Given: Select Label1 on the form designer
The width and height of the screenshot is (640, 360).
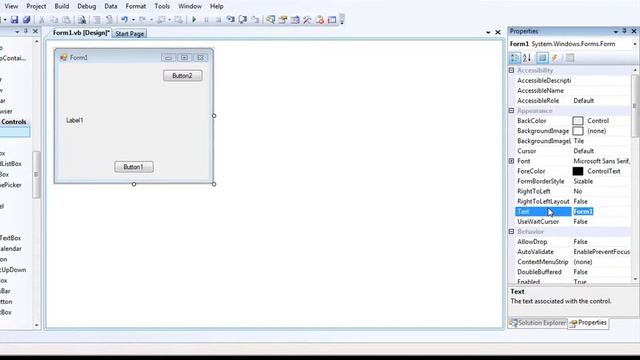Looking at the screenshot, I should (x=75, y=120).
